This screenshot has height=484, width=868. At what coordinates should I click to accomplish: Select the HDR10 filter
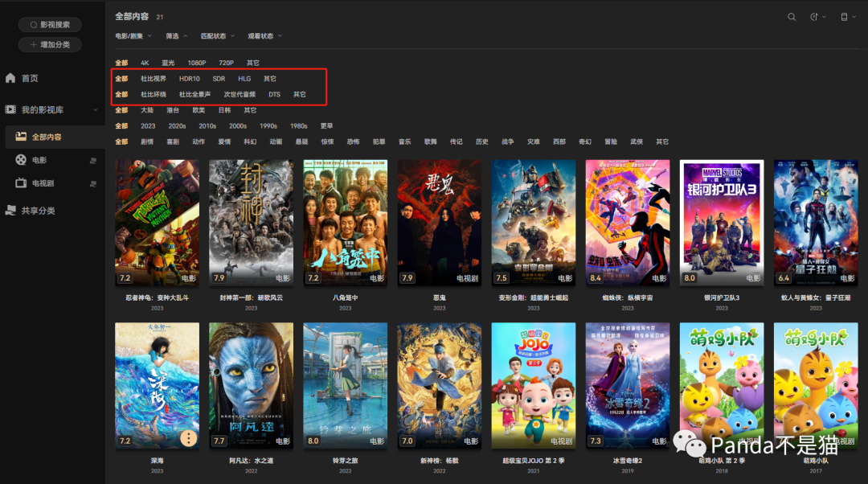pos(190,79)
